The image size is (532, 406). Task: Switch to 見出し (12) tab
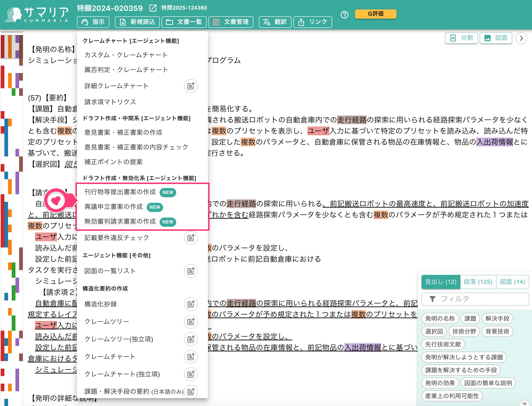click(x=441, y=282)
